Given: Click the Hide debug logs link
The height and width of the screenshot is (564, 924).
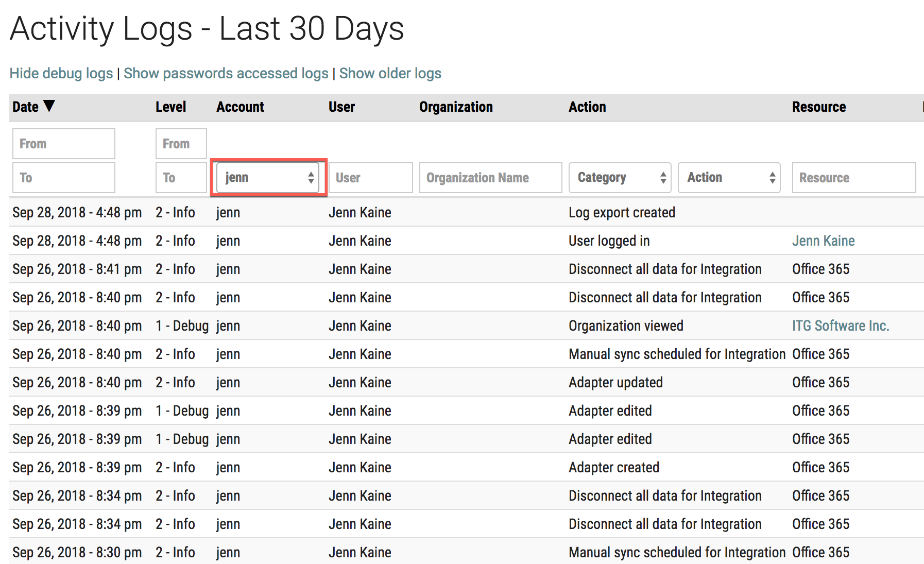Looking at the screenshot, I should [61, 73].
